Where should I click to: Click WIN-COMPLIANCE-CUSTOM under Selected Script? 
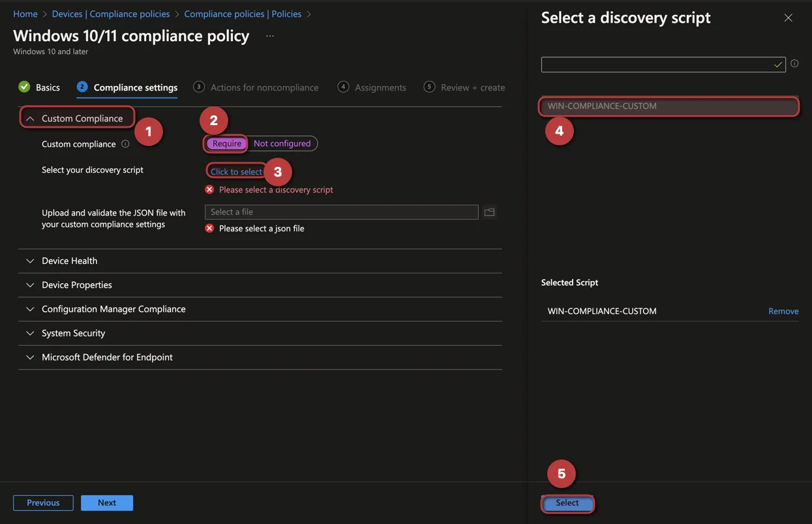pos(602,311)
